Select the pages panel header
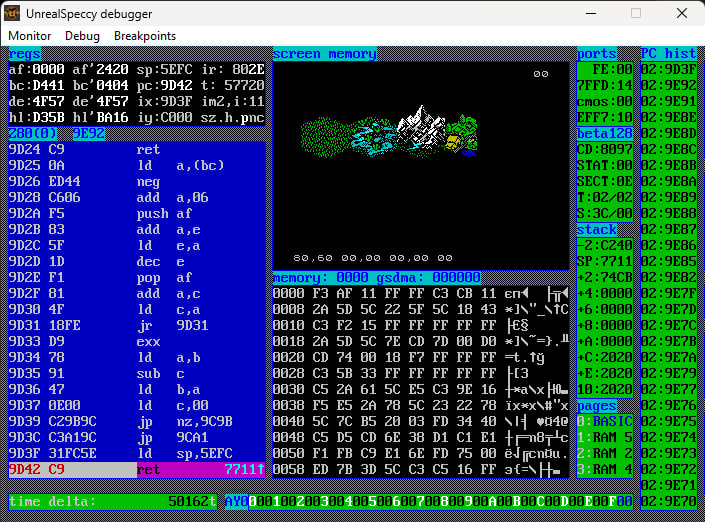705x522 pixels. 597,406
